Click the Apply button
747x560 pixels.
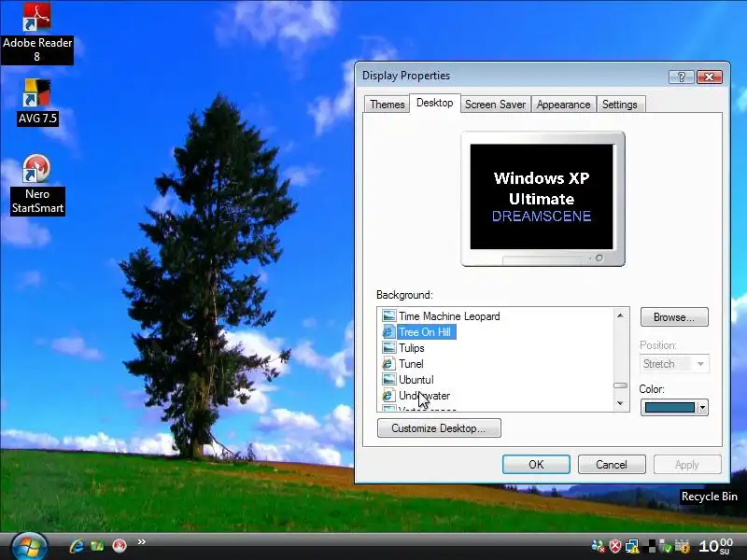pos(687,464)
